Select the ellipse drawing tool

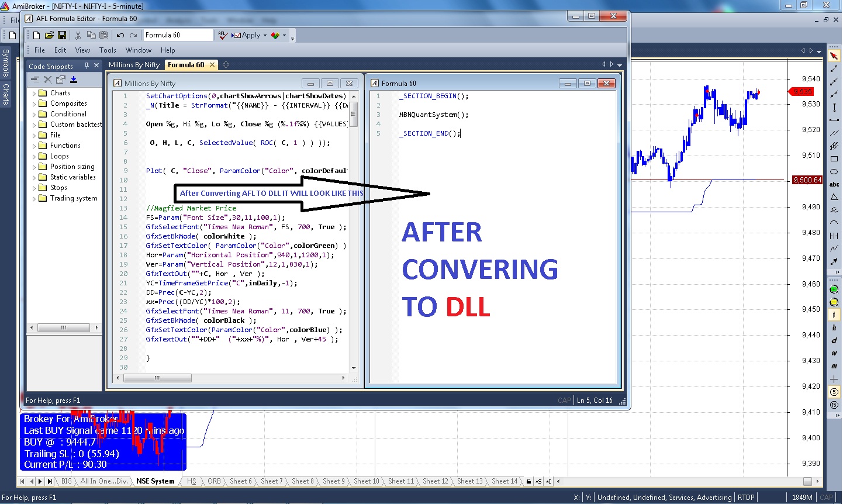tap(834, 172)
